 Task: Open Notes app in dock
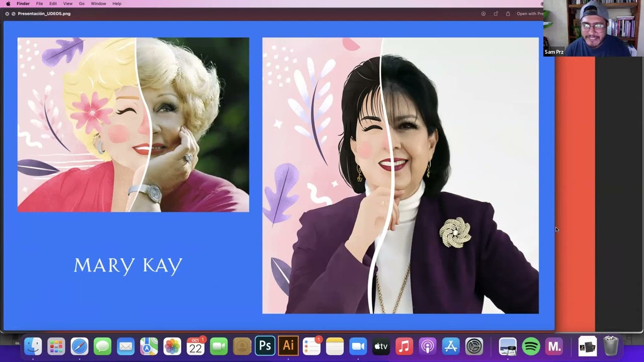tap(335, 346)
